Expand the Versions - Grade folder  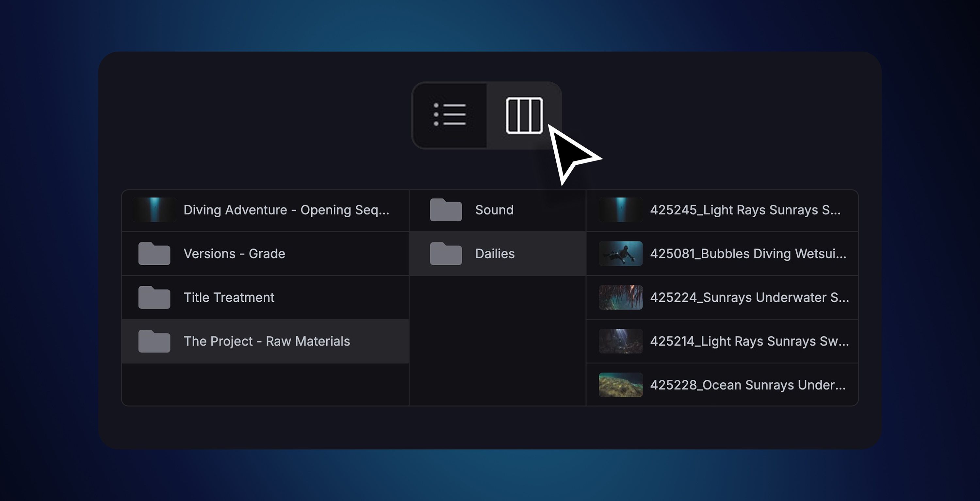click(x=265, y=254)
